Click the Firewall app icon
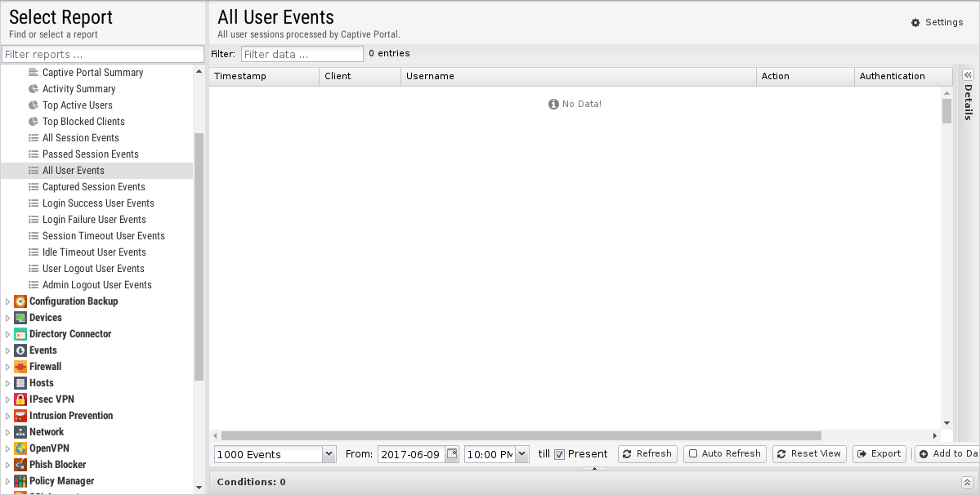The image size is (980, 495). [x=20, y=367]
